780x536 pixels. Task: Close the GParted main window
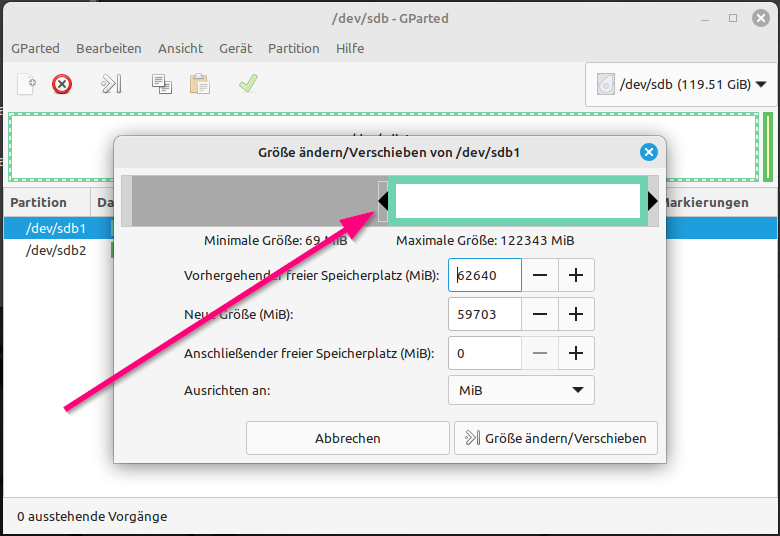click(761, 18)
